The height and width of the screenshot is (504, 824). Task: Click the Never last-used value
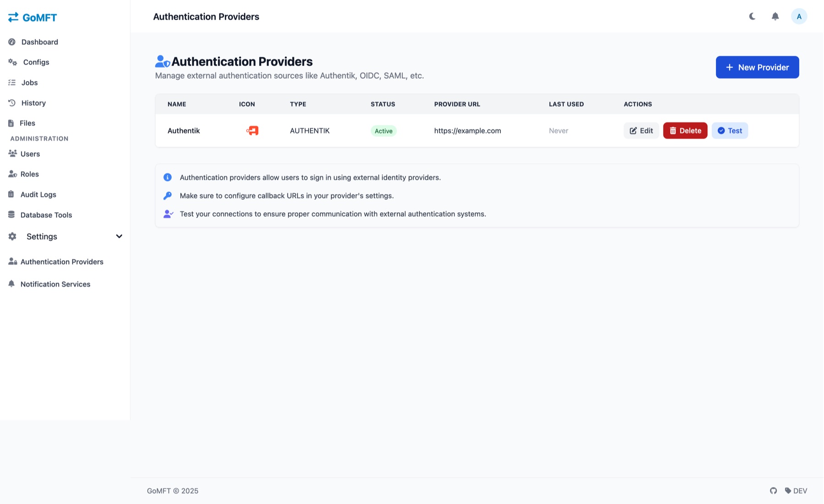point(558,130)
